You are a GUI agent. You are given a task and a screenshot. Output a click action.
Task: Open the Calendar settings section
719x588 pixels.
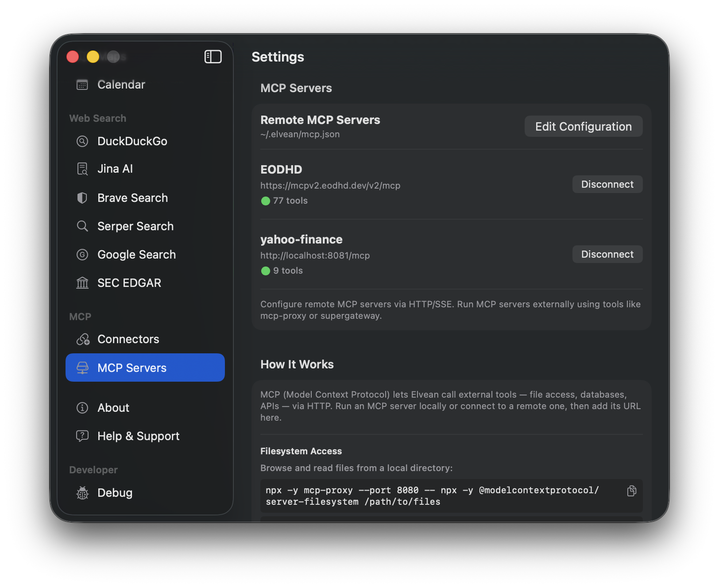(x=145, y=85)
